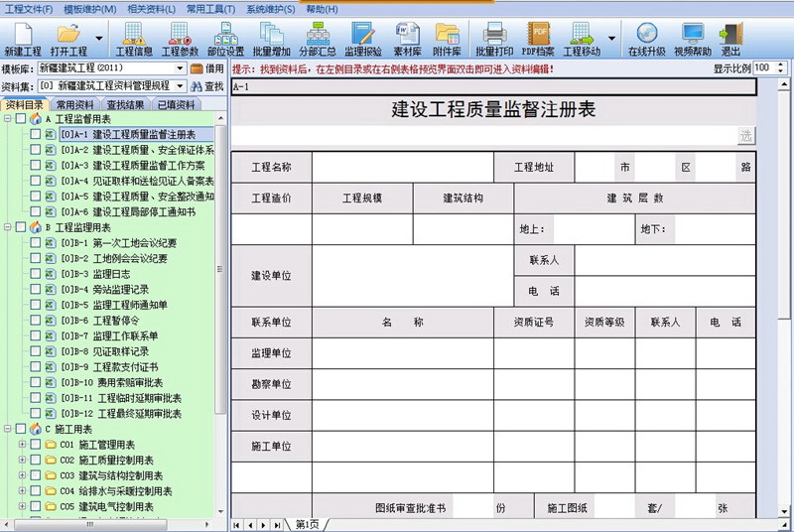Click the folder icon of C01 施工管理用表
The height and width of the screenshot is (532, 794).
pos(51,445)
